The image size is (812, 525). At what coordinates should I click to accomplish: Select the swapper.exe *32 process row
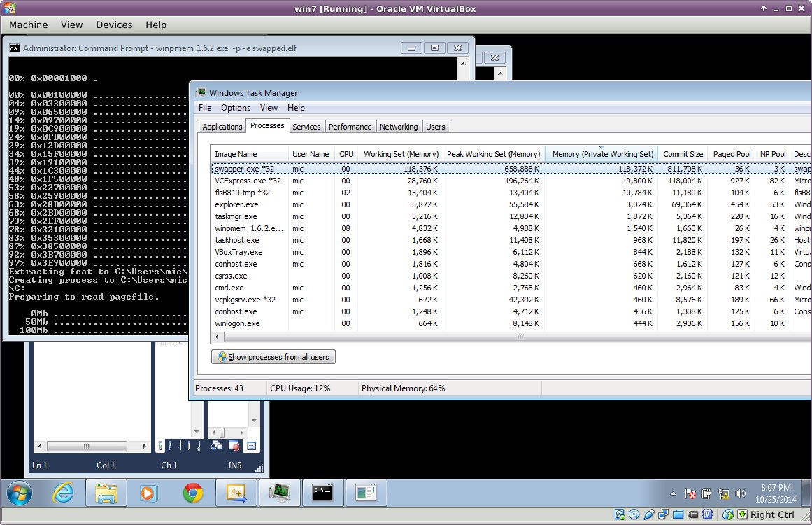coord(511,169)
